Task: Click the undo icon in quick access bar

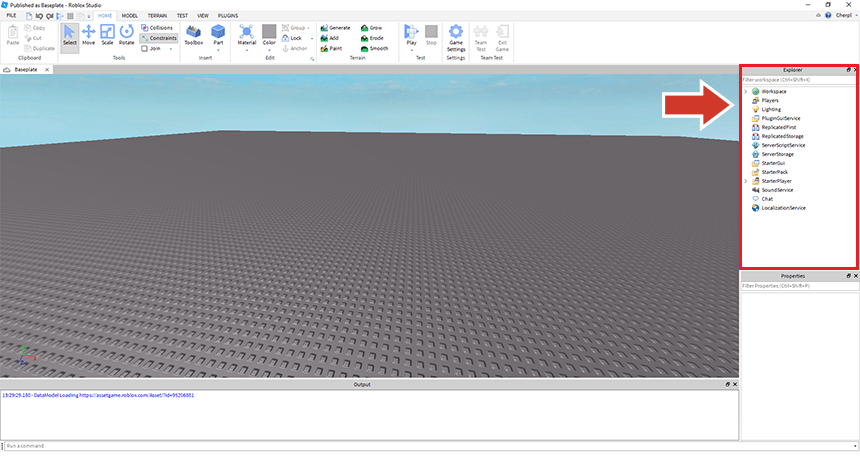Action: (x=39, y=16)
